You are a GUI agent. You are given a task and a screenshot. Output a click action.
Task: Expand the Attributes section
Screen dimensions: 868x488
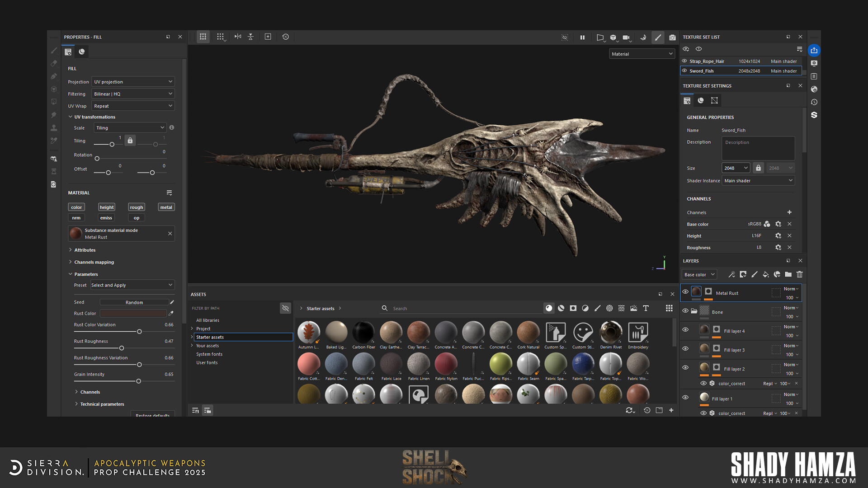[x=85, y=250]
